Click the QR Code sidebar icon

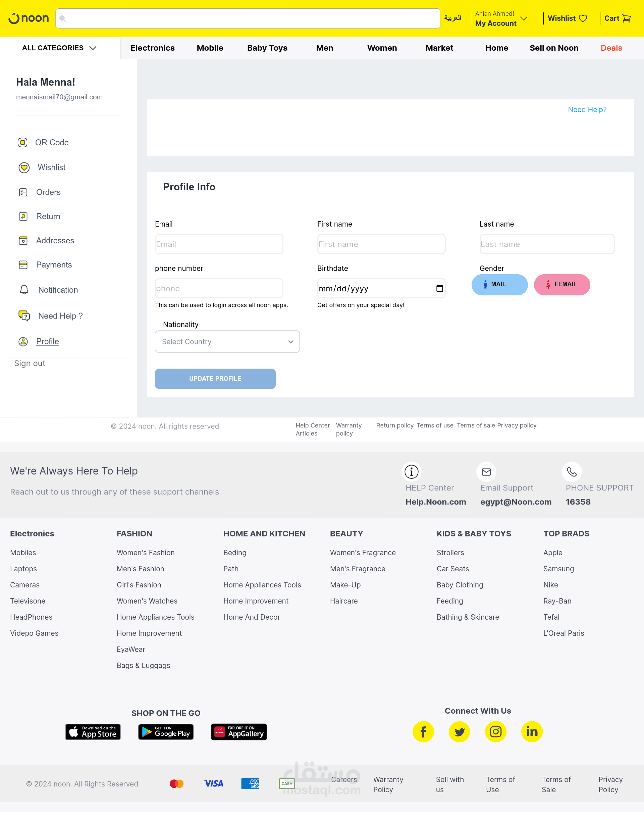pyautogui.click(x=22, y=143)
